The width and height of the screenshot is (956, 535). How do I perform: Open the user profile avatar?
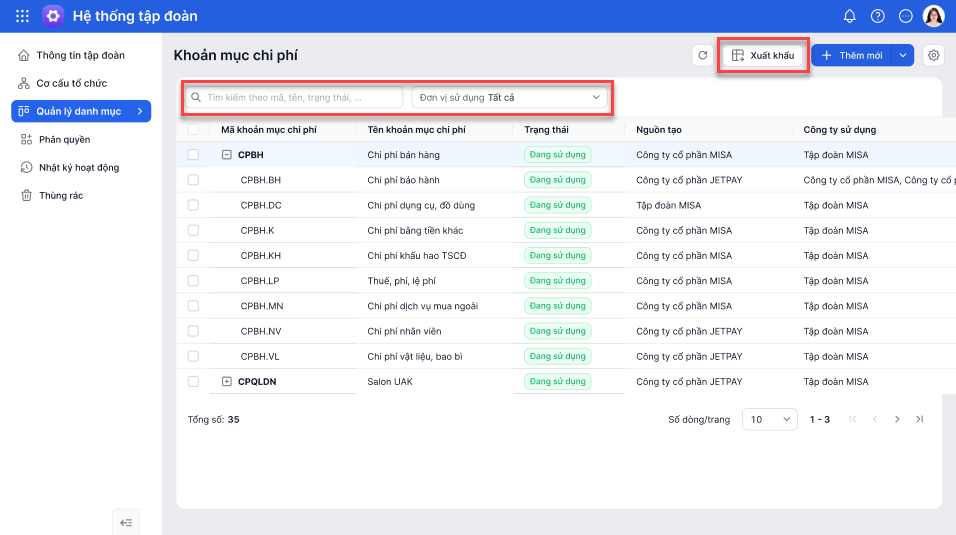pos(933,16)
